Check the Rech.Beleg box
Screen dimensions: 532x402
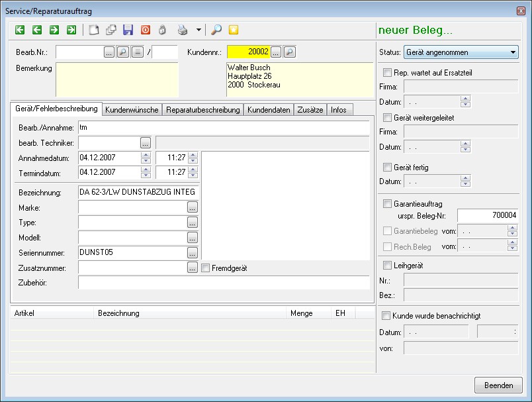tap(387, 246)
